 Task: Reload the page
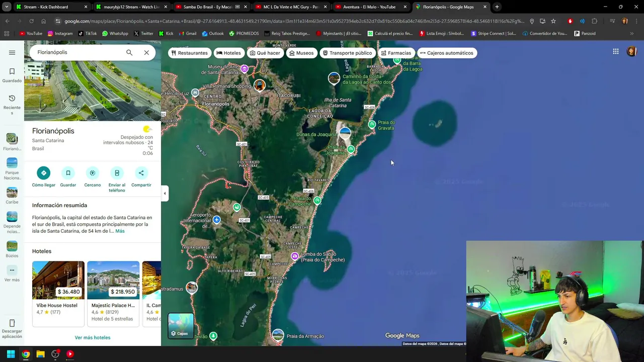(x=31, y=21)
